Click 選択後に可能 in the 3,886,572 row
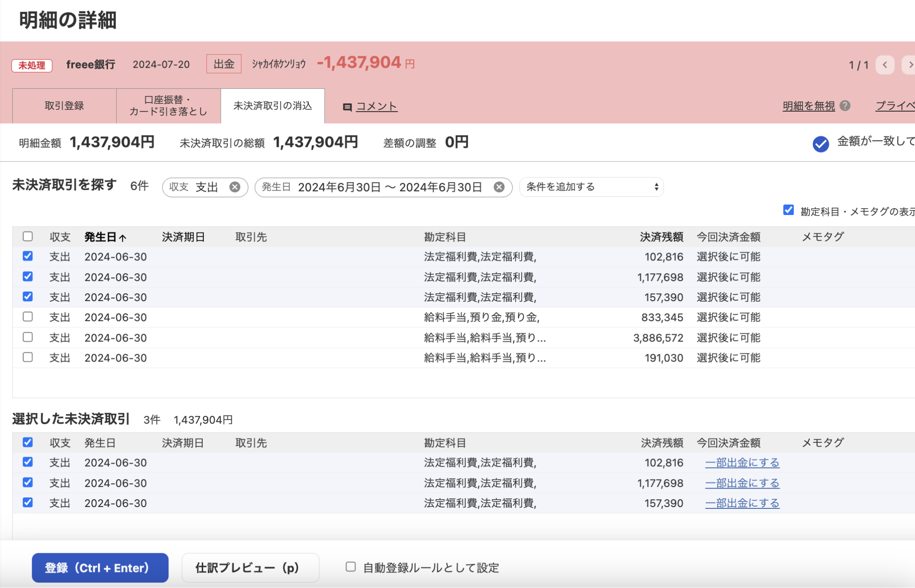The height and width of the screenshot is (588, 915). (x=728, y=338)
